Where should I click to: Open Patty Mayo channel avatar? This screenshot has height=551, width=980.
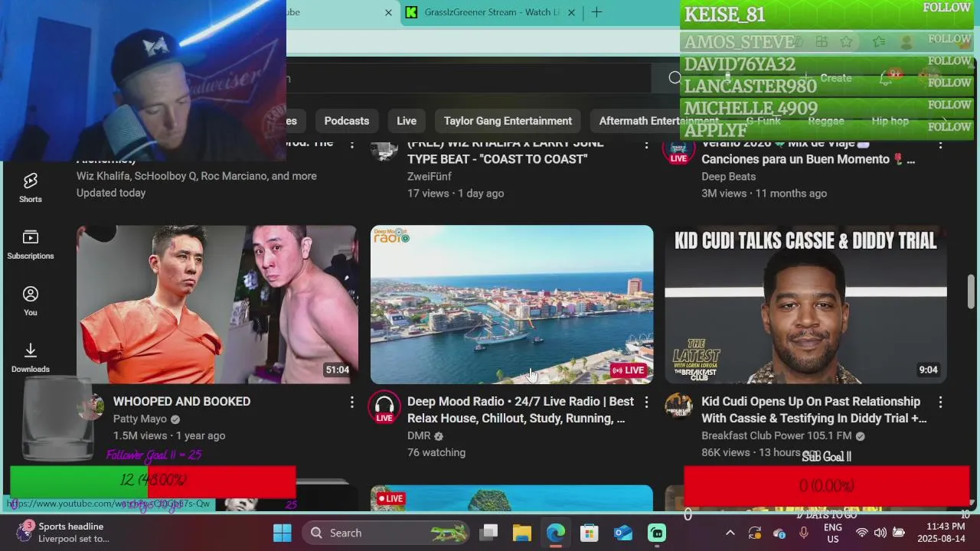pos(91,406)
